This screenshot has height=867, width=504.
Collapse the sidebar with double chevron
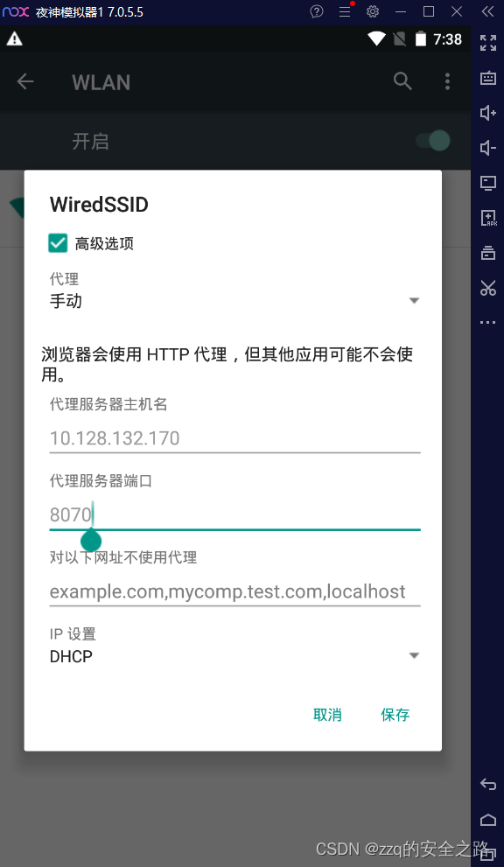click(x=488, y=11)
